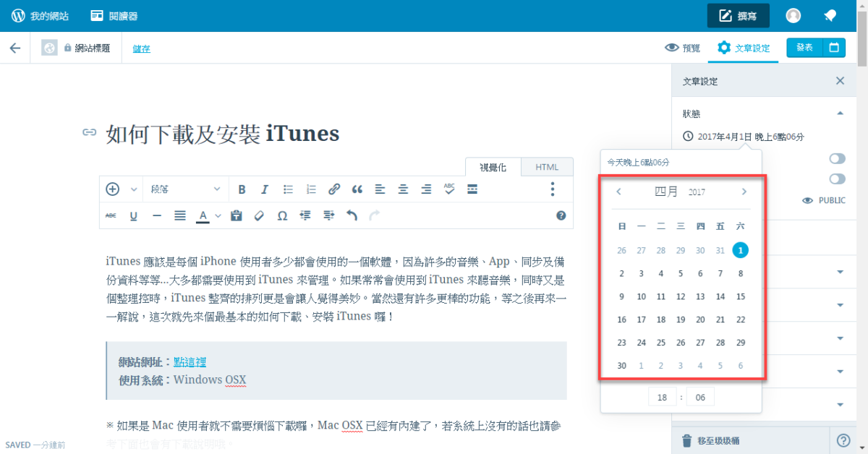Insert the Read More tag
868x454 pixels.
click(472, 189)
